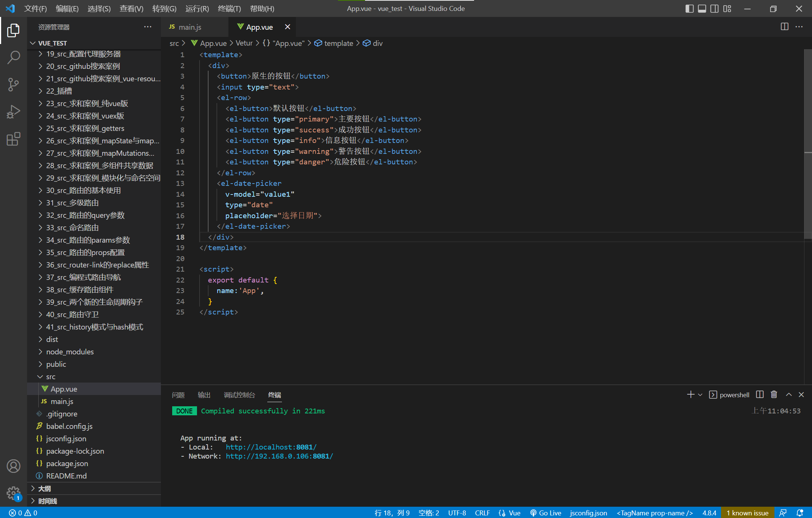Viewport: 812px width, 518px height.
Task: Open the Manage gear icon
Action: (x=14, y=493)
